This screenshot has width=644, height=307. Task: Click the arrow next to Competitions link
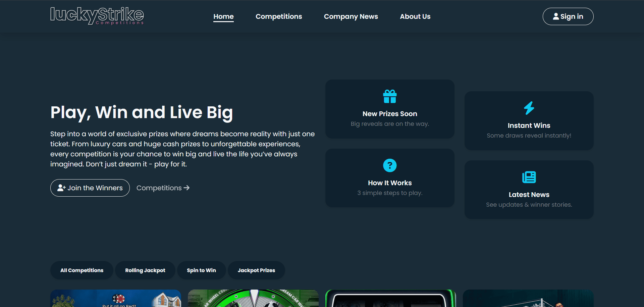click(187, 188)
